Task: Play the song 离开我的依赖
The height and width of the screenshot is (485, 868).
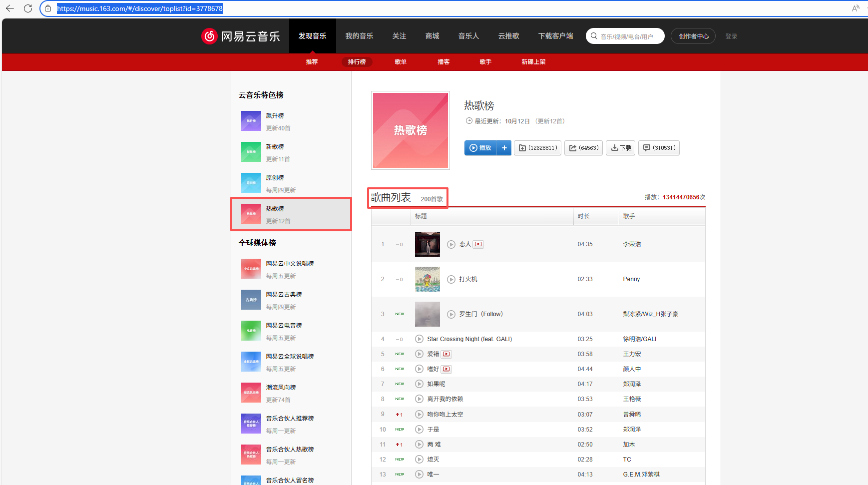Action: pos(420,399)
